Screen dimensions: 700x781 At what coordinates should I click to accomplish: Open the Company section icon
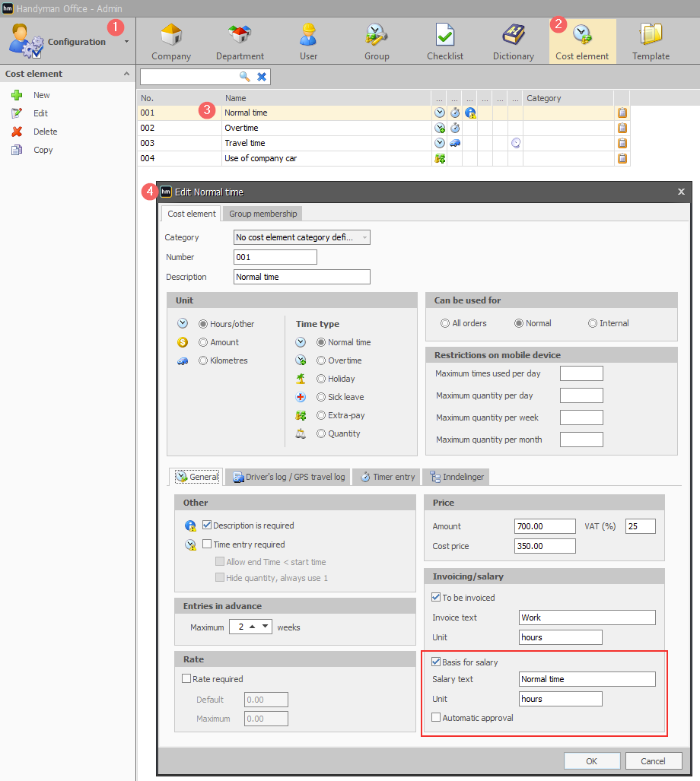click(x=171, y=35)
